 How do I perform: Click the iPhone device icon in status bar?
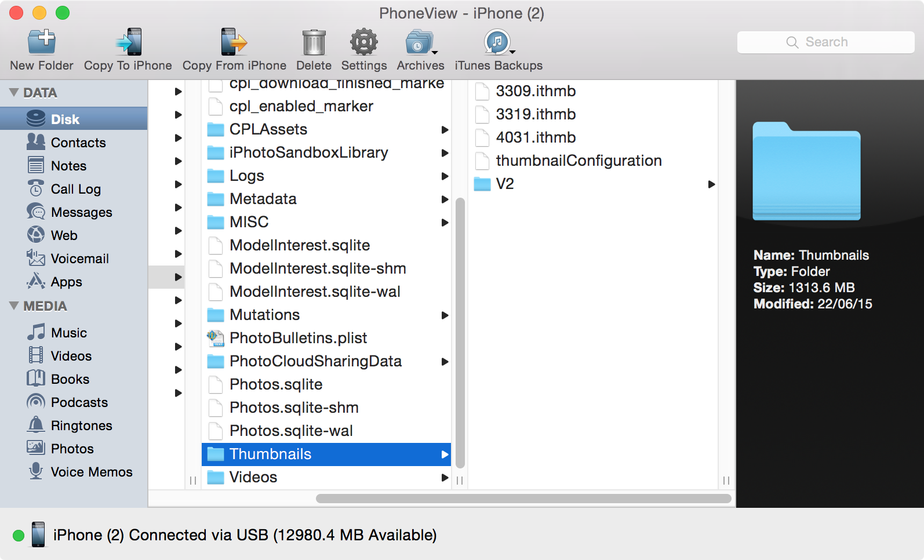[x=38, y=534]
